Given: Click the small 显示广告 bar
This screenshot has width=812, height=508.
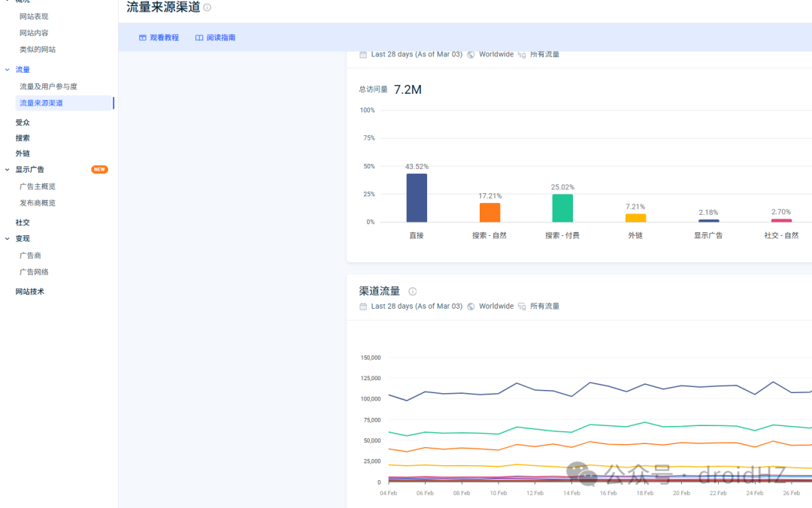Looking at the screenshot, I should 708,221.
